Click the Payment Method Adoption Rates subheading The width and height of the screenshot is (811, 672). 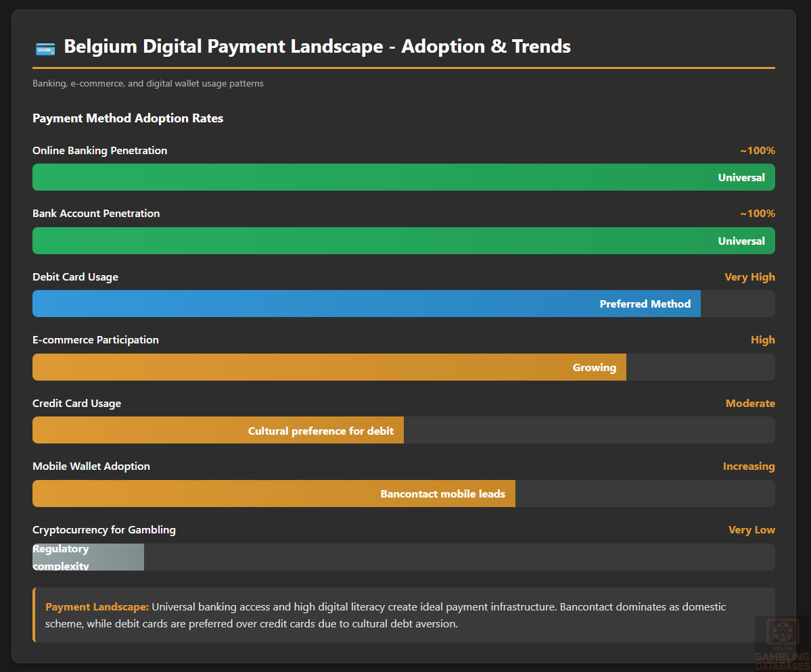click(128, 118)
